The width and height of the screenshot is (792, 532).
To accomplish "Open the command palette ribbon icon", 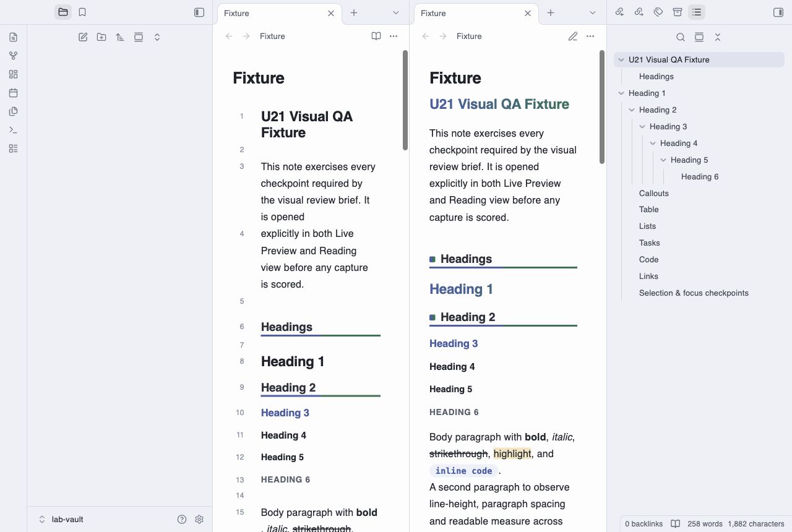I will point(14,130).
